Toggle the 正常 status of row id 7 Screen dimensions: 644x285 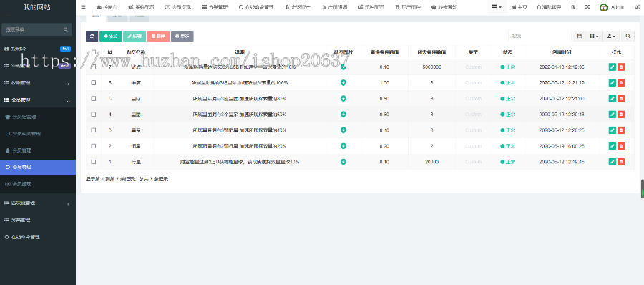pos(507,67)
